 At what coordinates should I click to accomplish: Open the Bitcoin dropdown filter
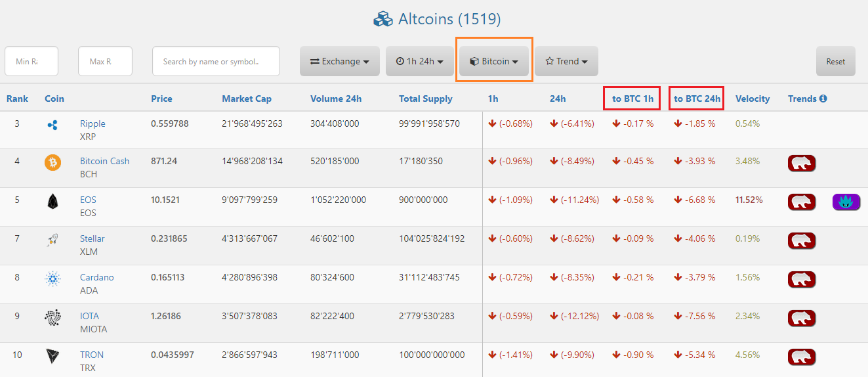(x=494, y=61)
